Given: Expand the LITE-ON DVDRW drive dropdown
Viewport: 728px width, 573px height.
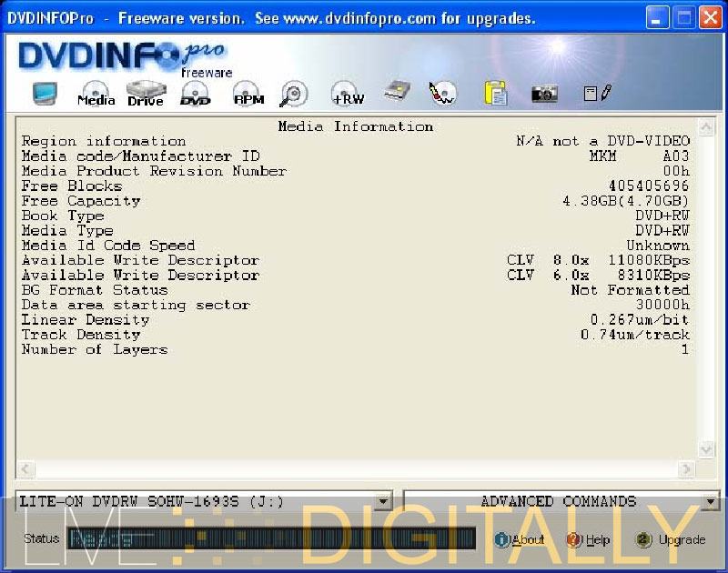Looking at the screenshot, I should point(383,501).
